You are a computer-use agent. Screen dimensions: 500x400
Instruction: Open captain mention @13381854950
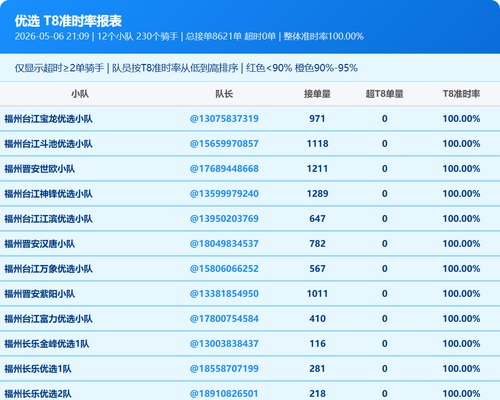[x=224, y=294]
